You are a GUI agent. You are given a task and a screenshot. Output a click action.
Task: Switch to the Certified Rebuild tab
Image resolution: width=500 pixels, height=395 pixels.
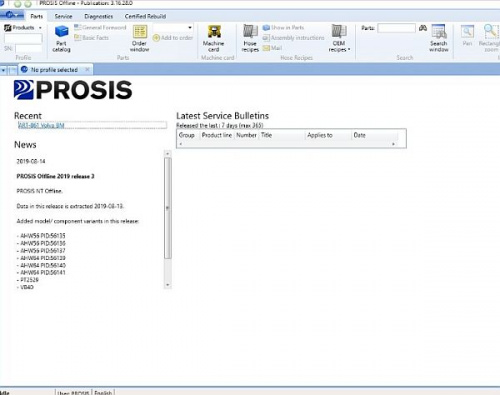[x=145, y=16]
